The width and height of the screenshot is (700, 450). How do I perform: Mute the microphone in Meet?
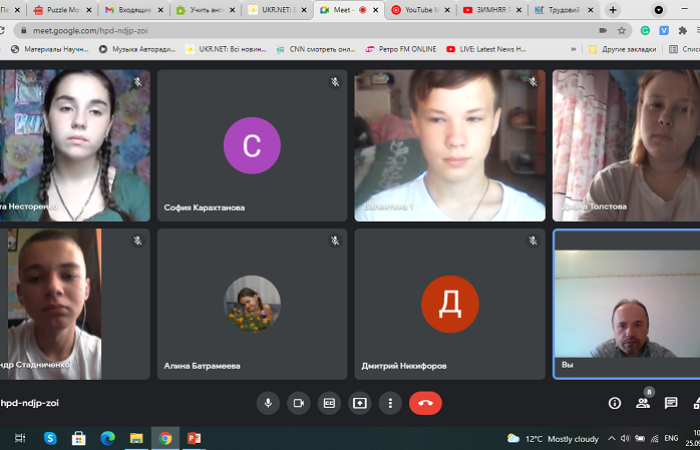tap(267, 403)
